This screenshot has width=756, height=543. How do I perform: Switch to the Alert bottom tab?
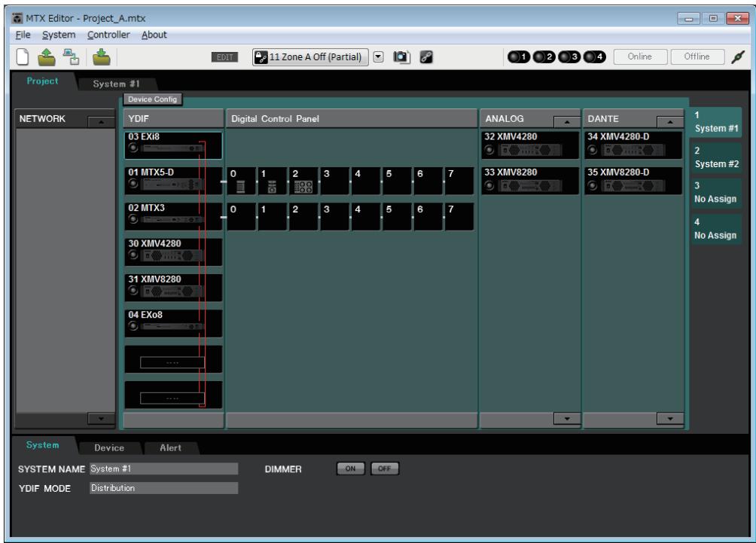(171, 447)
